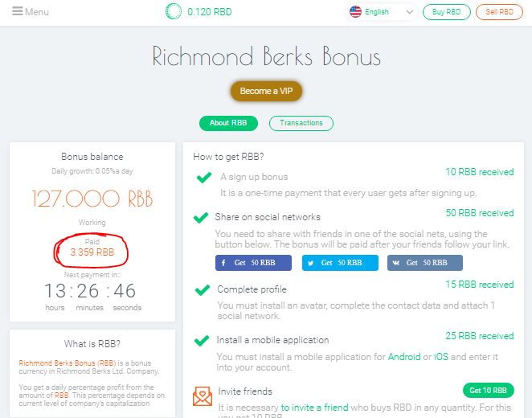Share on Facebook for 50 RBB

[254, 263]
